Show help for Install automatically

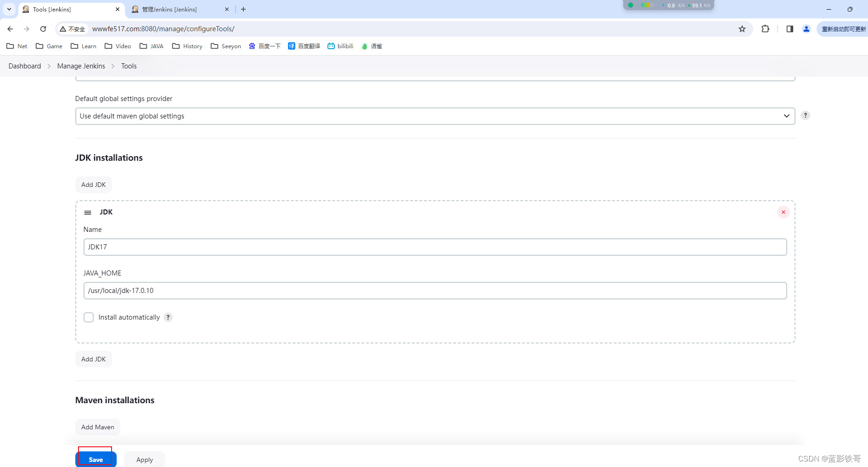tap(168, 317)
